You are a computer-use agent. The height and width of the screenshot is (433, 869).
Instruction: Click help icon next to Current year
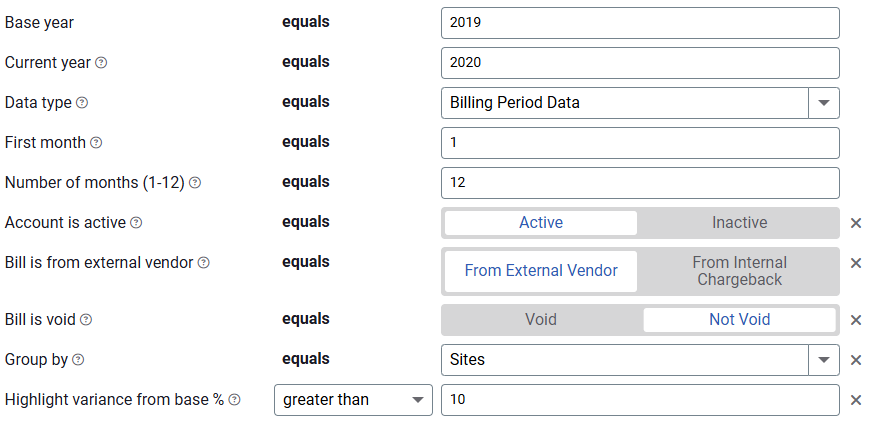click(x=101, y=63)
